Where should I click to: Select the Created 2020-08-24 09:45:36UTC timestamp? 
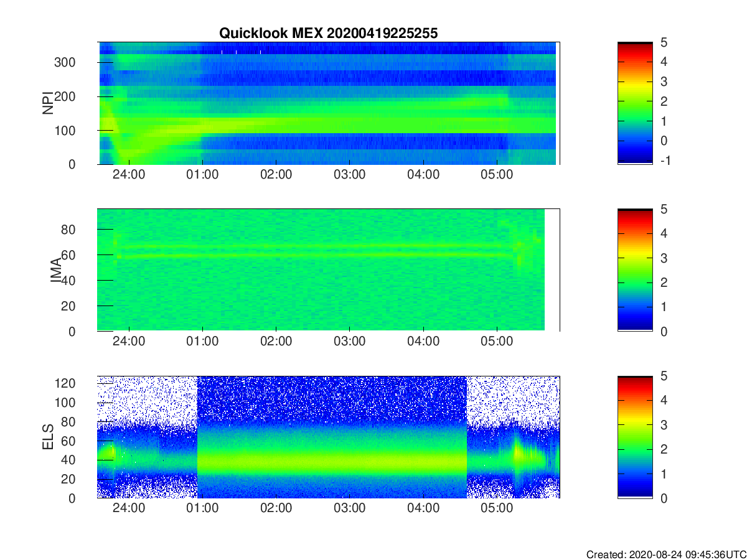pos(666,554)
